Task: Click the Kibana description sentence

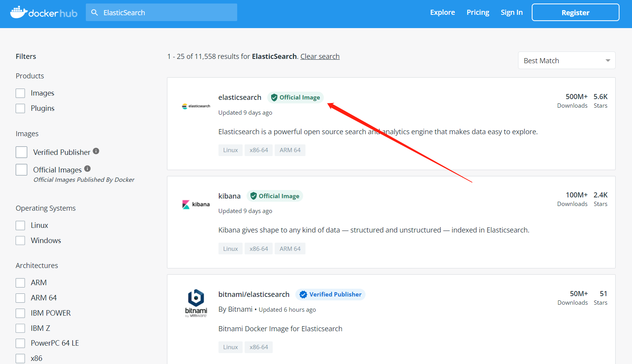Action: tap(374, 230)
